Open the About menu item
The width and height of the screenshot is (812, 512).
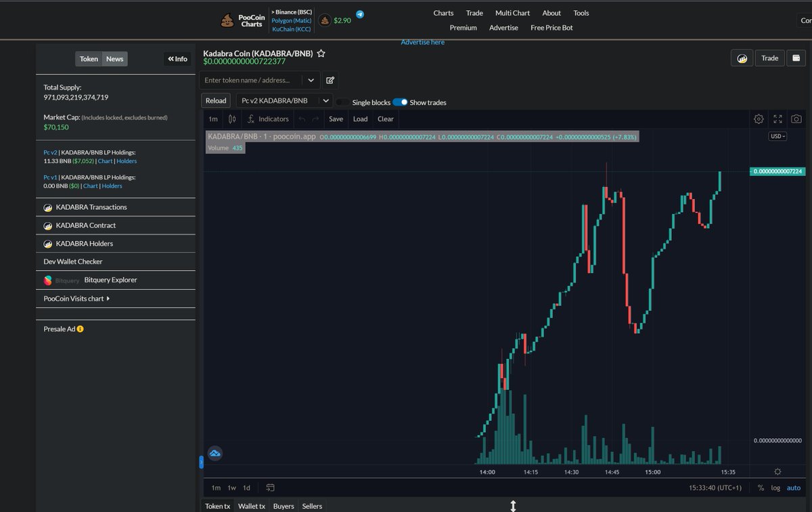click(551, 13)
